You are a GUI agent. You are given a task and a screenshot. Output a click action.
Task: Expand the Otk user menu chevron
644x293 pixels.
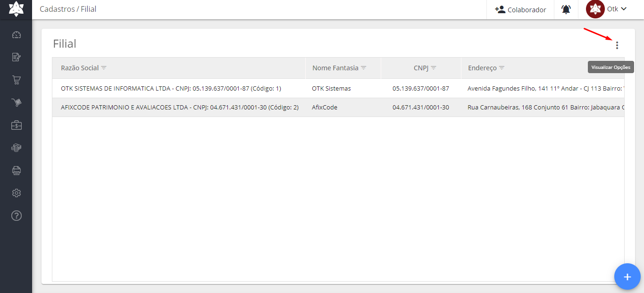(x=624, y=9)
